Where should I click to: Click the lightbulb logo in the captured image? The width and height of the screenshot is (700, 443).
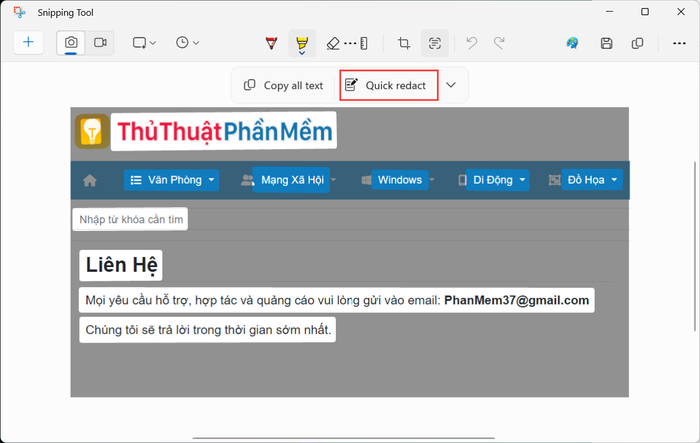[x=92, y=131]
